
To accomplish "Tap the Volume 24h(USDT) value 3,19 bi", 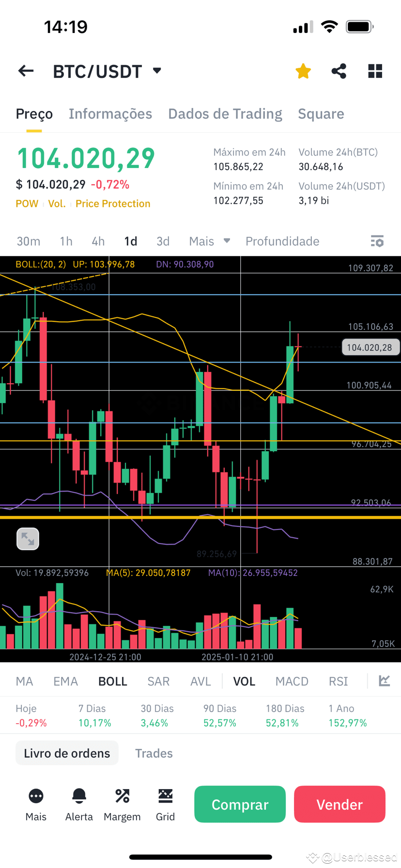I will (x=313, y=201).
